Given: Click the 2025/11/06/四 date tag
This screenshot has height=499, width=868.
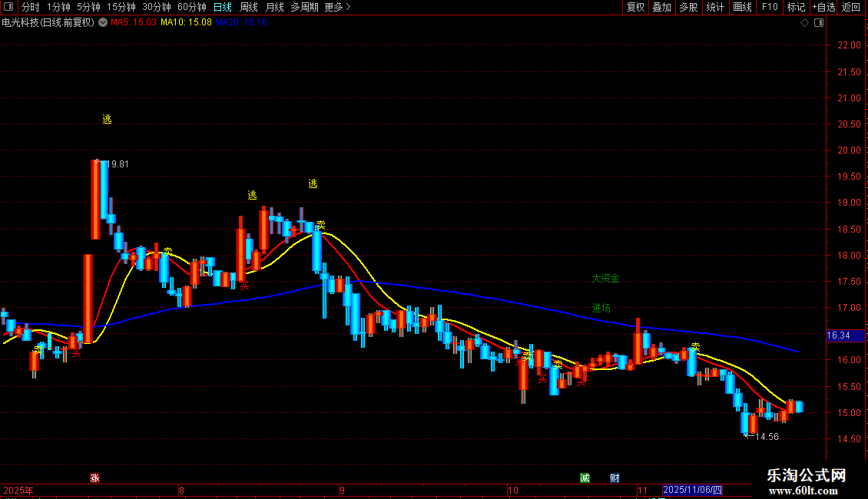Looking at the screenshot, I should (693, 490).
